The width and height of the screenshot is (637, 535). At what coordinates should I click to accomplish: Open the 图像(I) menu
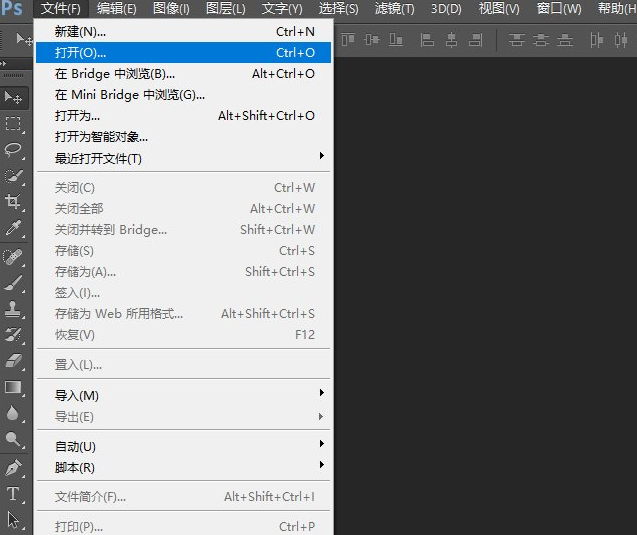click(171, 9)
